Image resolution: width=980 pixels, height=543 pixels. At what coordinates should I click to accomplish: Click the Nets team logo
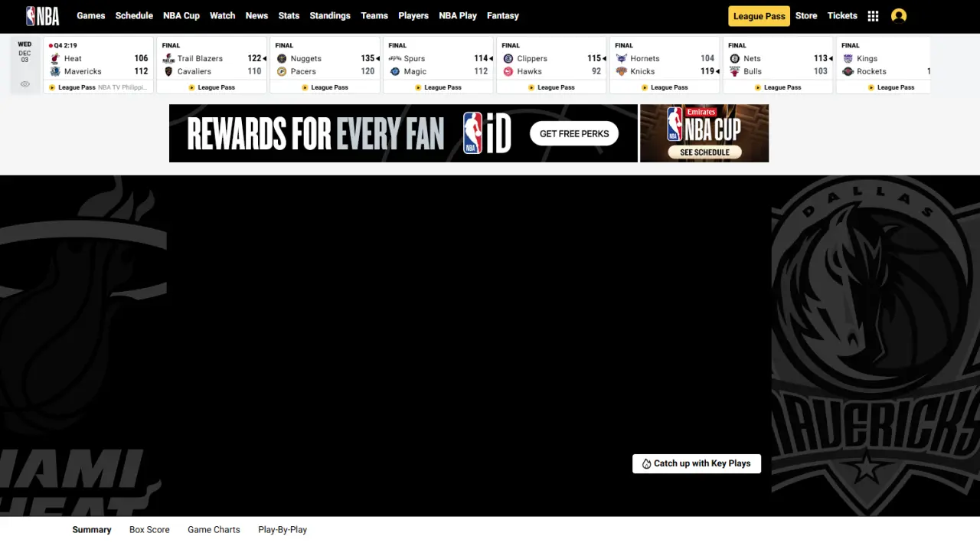[735, 59]
